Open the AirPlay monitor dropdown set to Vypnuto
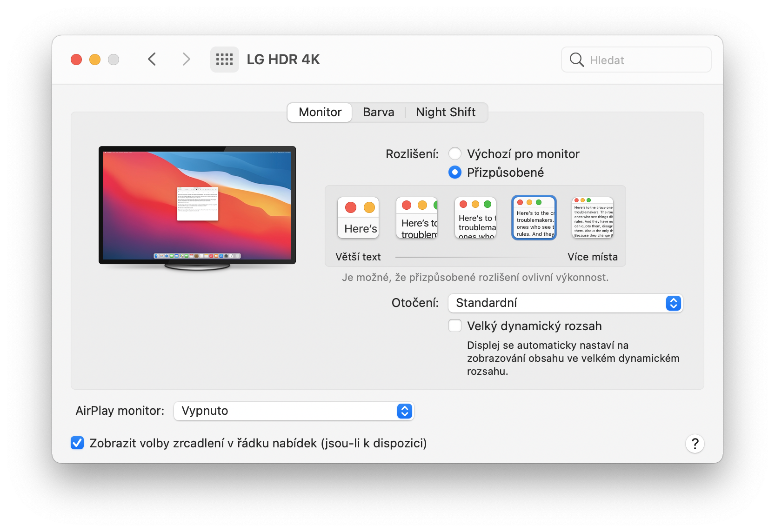 coord(294,411)
